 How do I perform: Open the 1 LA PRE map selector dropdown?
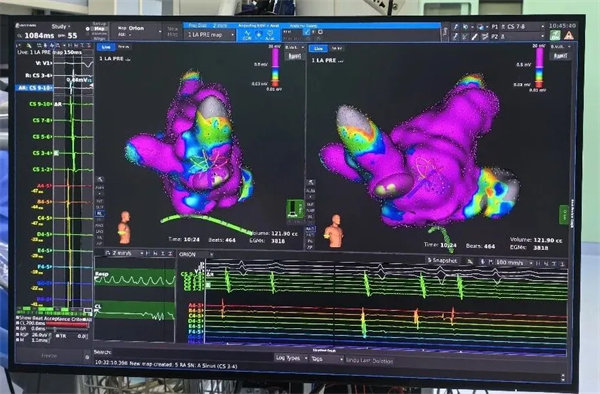[x=210, y=35]
